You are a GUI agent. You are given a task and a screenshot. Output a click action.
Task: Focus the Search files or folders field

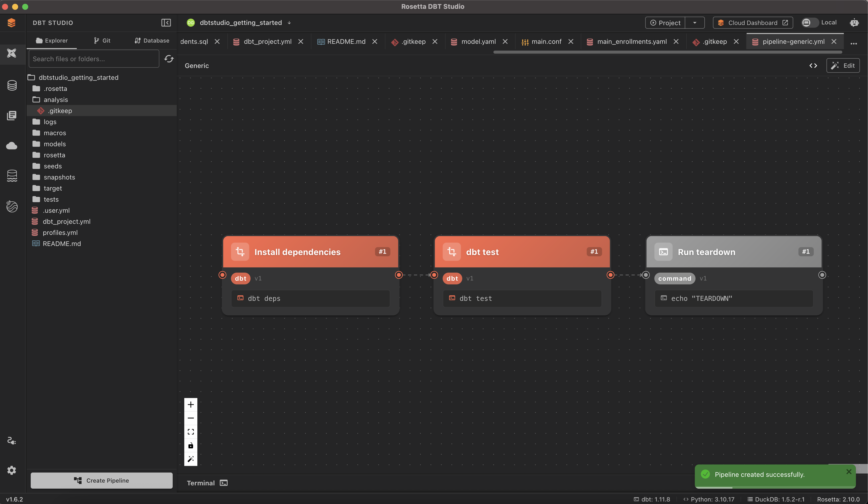[94, 59]
